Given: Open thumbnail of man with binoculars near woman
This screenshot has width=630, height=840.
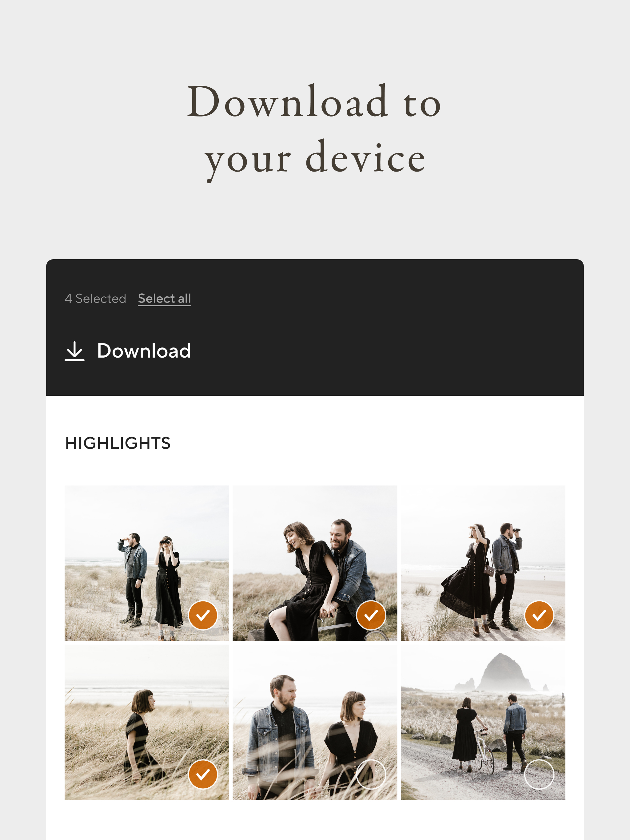Looking at the screenshot, I should [483, 563].
